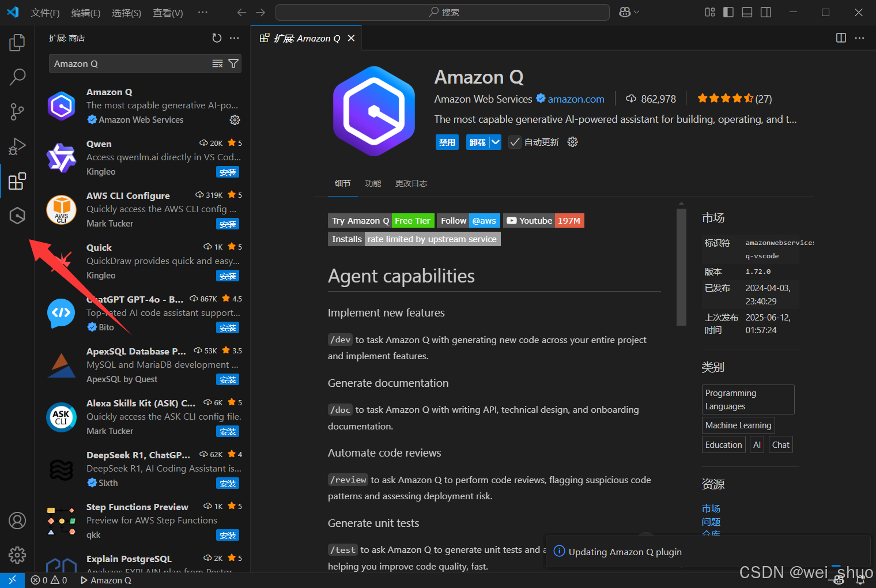This screenshot has height=588, width=876.
Task: Open the Search view in the activity bar
Action: click(17, 77)
